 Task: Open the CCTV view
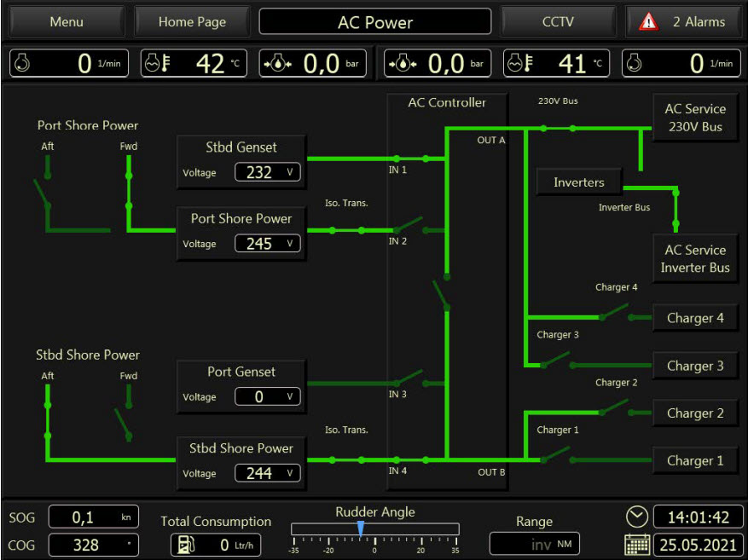558,22
